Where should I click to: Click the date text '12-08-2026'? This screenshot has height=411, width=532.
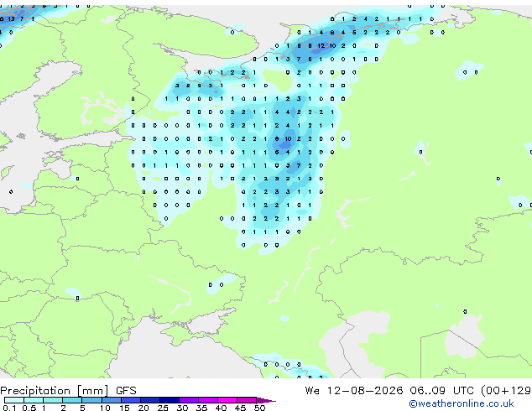point(365,391)
